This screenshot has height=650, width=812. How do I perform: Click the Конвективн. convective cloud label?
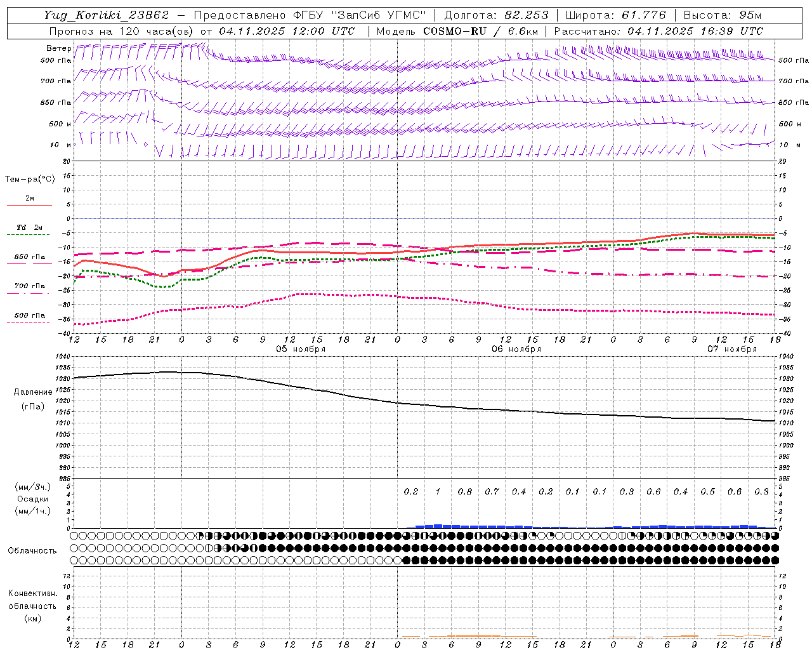point(32,594)
